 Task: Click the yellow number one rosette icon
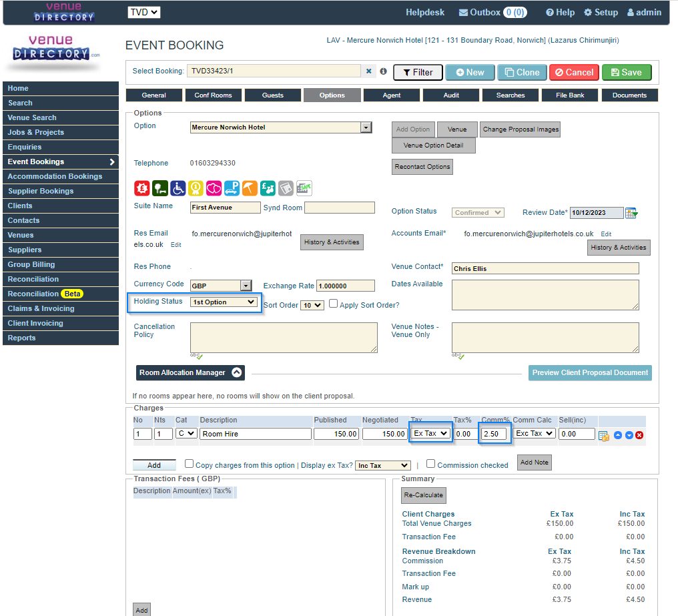pyautogui.click(x=196, y=188)
